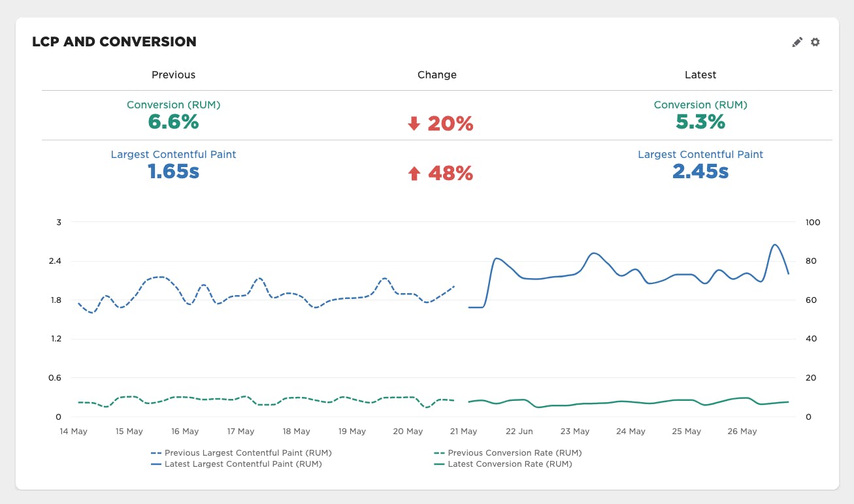
Task: Click the 21 May axis label
Action: click(x=464, y=431)
